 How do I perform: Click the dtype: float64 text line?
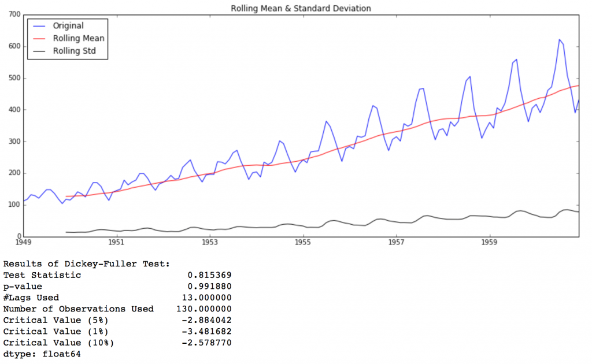(x=42, y=354)
